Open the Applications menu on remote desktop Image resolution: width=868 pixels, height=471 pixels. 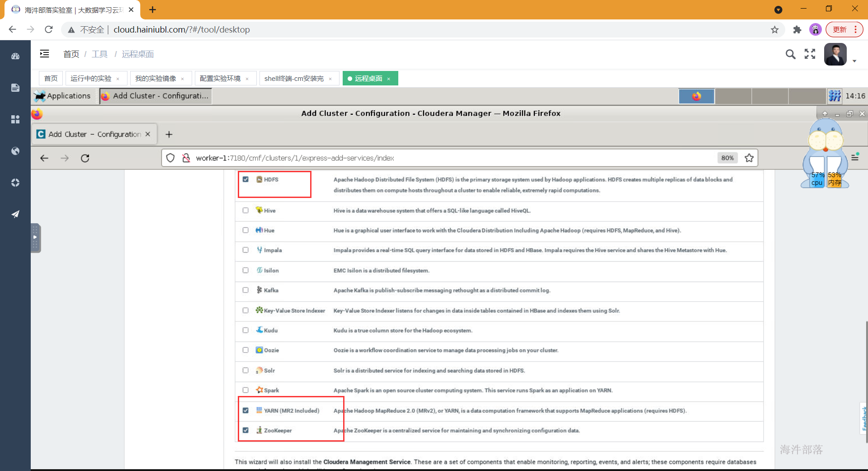pyautogui.click(x=63, y=96)
